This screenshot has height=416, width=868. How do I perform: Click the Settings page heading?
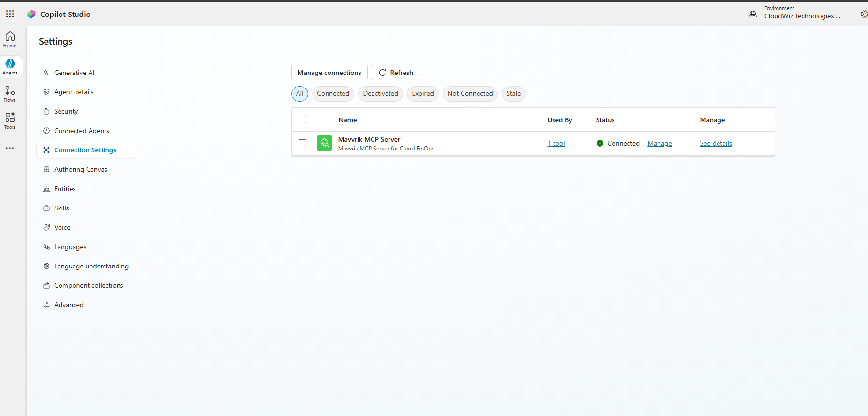tap(55, 41)
